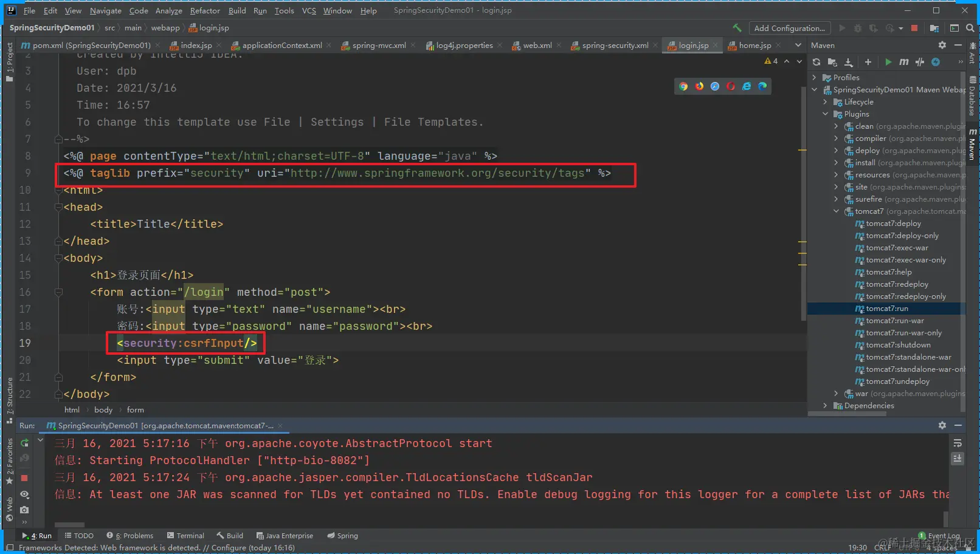Click Download Sources and Documentation Maven icon
This screenshot has width=980, height=554.
tap(849, 62)
